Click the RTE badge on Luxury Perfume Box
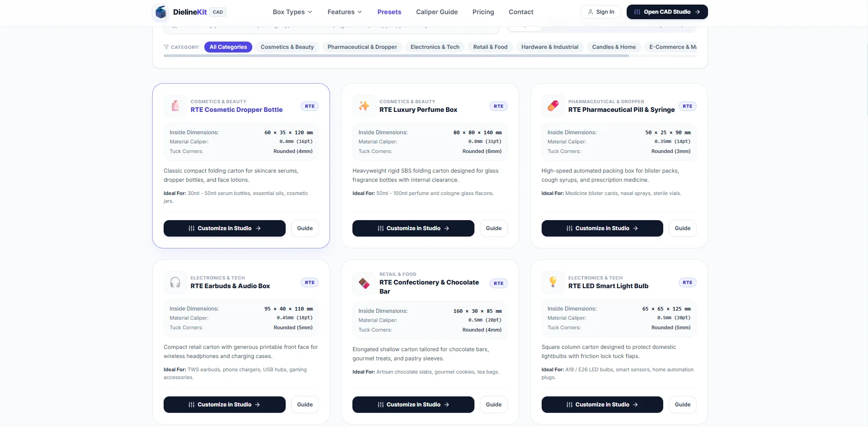The height and width of the screenshot is (427, 868). click(x=499, y=106)
